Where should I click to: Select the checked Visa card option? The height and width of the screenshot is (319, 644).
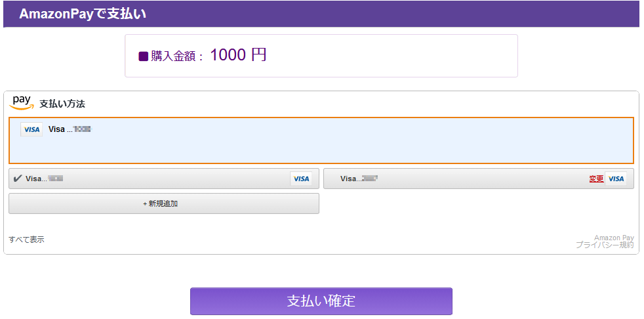coord(164,179)
